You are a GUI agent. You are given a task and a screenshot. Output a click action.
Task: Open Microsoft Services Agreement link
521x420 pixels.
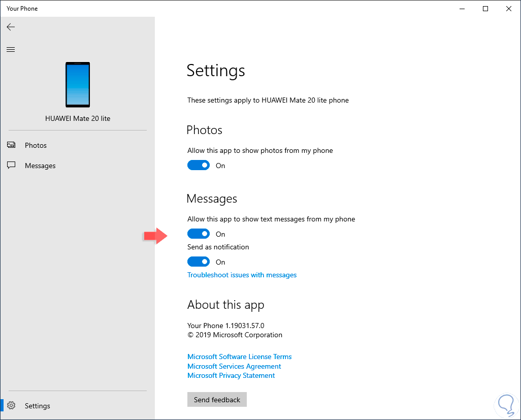(x=234, y=366)
